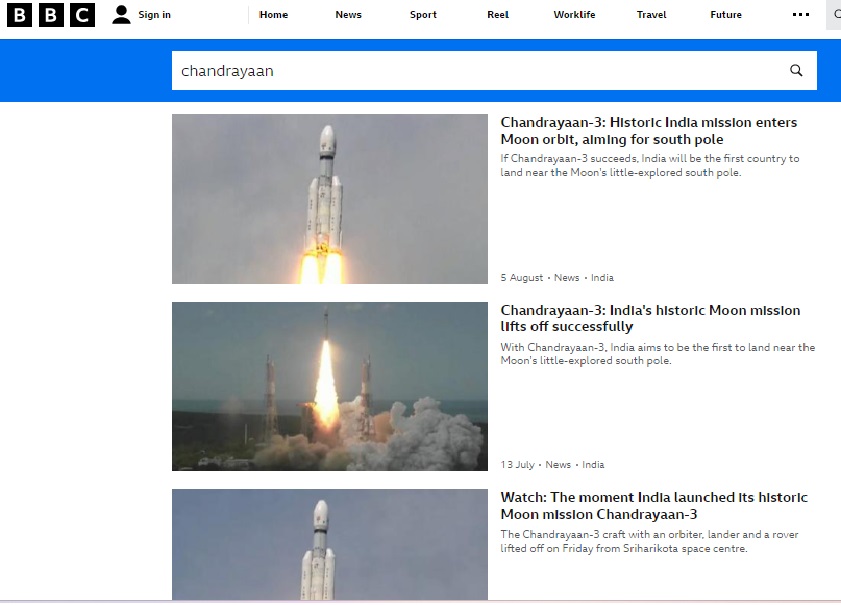Click the Sign in user icon
The width and height of the screenshot is (841, 605).
pyautogui.click(x=122, y=15)
